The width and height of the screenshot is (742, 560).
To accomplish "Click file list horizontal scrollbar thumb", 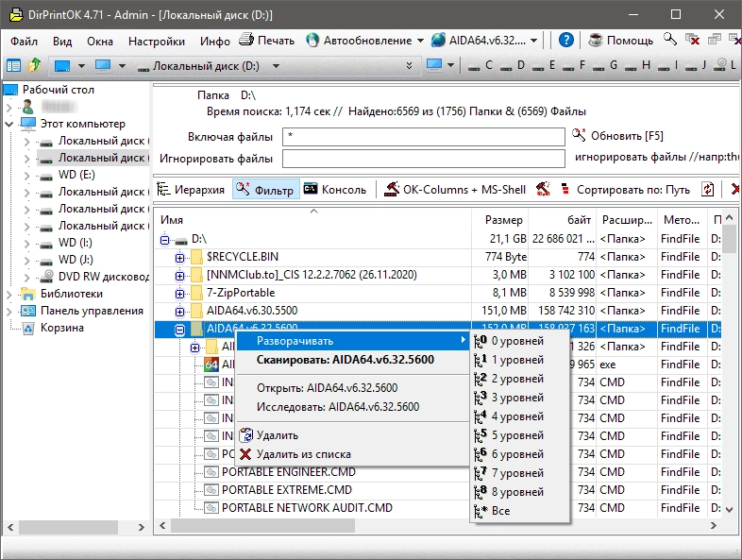I will click(x=262, y=525).
